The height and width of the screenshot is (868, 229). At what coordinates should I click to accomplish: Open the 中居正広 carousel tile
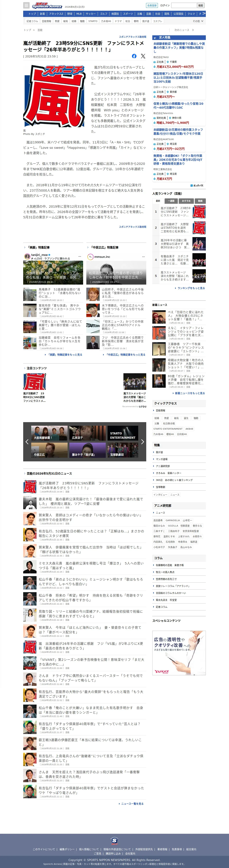coord(50,450)
